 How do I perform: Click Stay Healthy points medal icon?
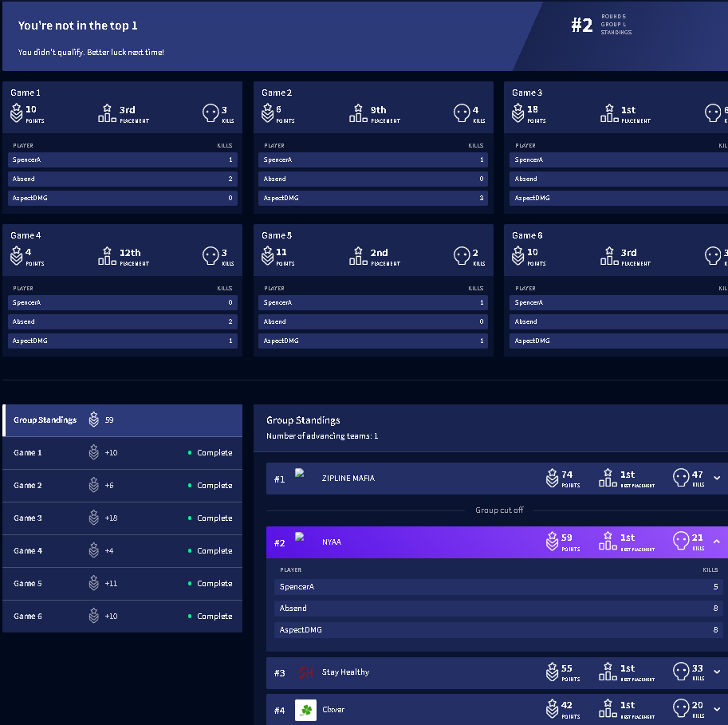pos(552,672)
